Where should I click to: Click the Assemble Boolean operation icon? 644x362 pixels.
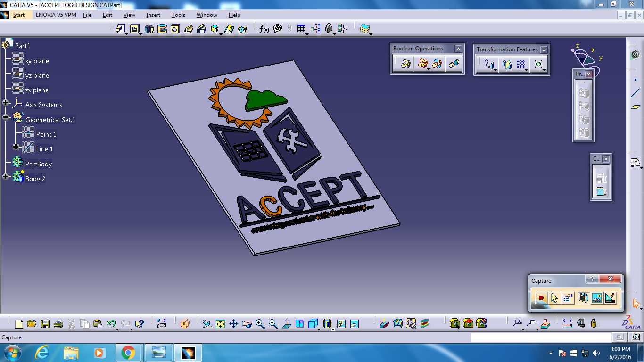click(406, 64)
